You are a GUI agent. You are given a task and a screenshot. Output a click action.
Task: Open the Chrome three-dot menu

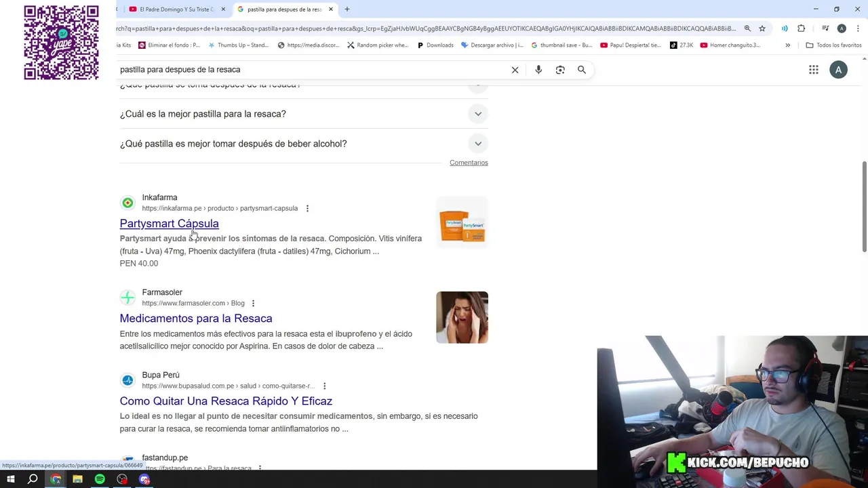[x=858, y=28]
